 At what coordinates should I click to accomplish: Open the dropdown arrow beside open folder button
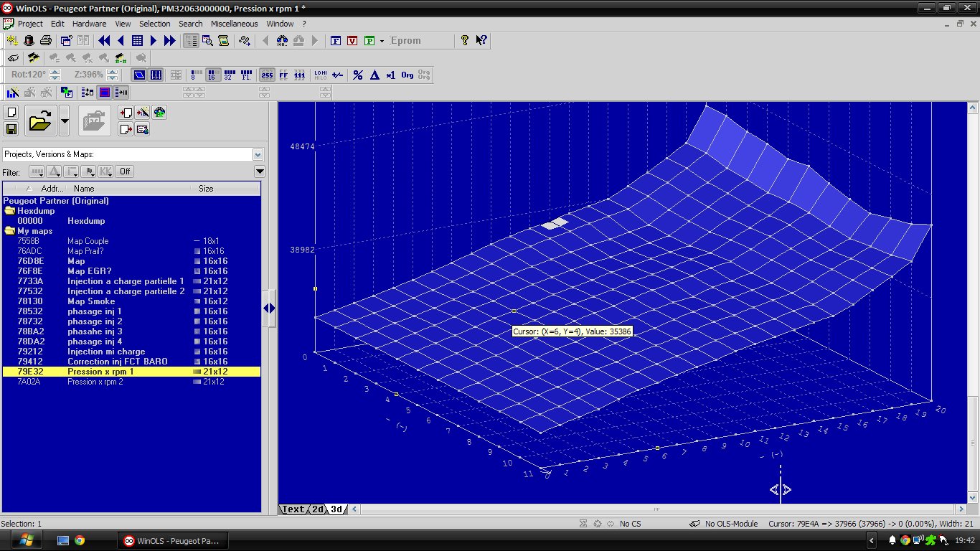pos(65,121)
